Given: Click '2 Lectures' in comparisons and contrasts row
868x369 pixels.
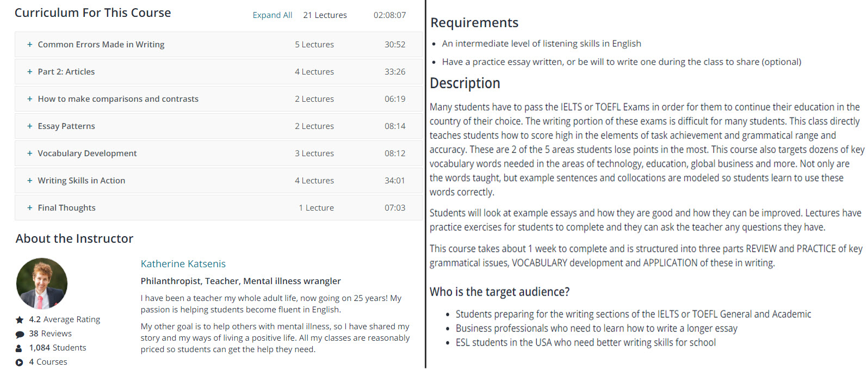Looking at the screenshot, I should (x=314, y=99).
